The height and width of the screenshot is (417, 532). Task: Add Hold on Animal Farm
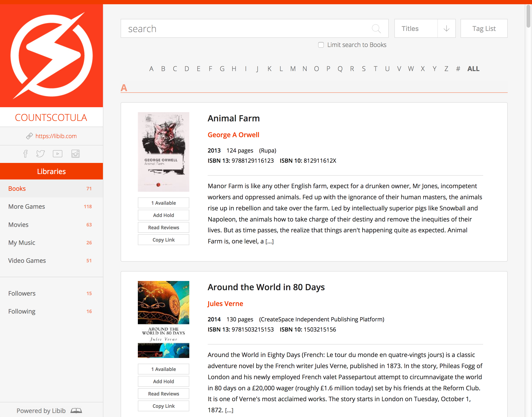click(163, 215)
